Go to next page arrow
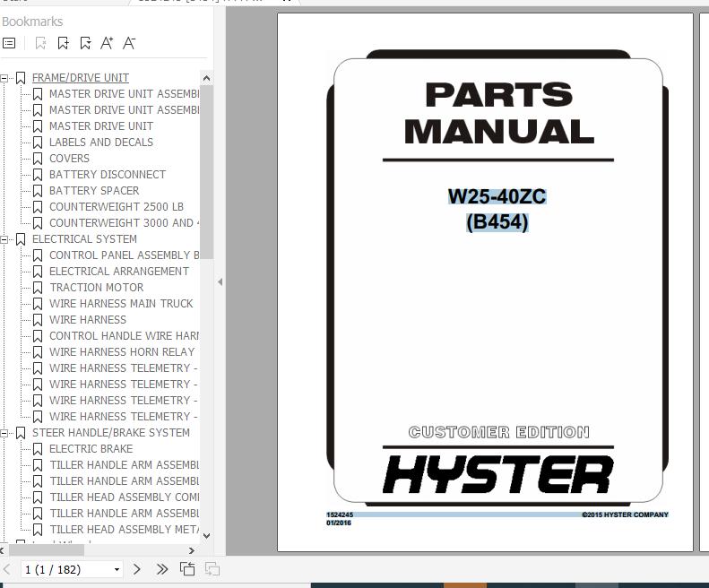Viewport: 709px width, 588px height. click(137, 569)
